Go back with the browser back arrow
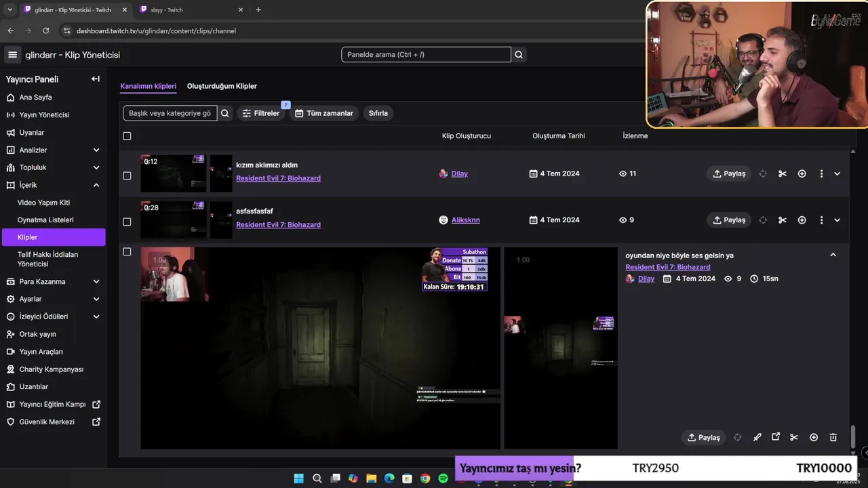This screenshot has width=868, height=488. click(x=10, y=30)
